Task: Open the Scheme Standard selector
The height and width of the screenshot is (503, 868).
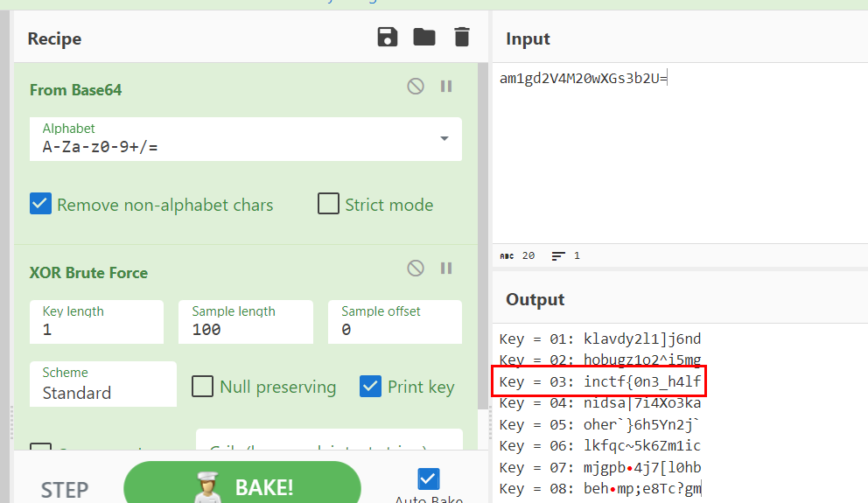Action: (x=103, y=384)
